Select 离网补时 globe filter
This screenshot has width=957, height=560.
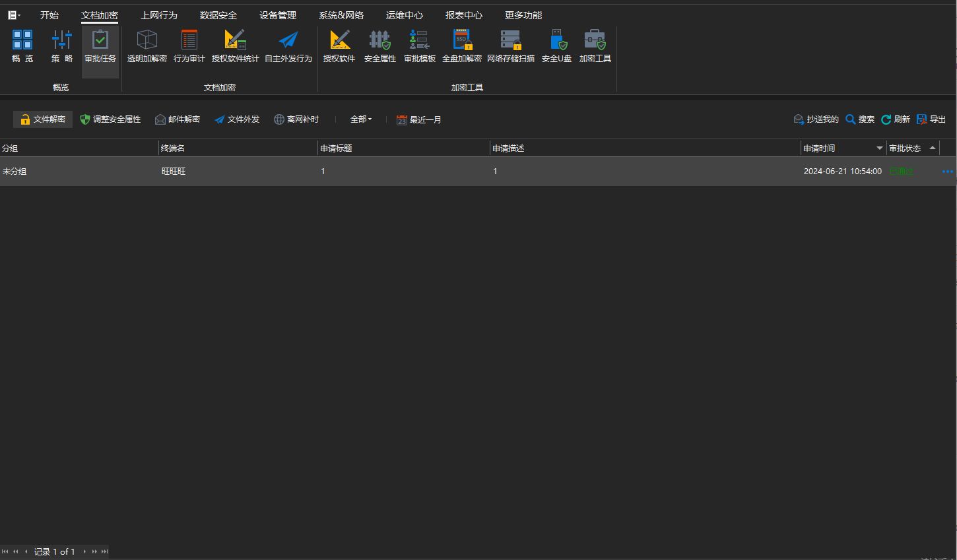click(x=296, y=119)
